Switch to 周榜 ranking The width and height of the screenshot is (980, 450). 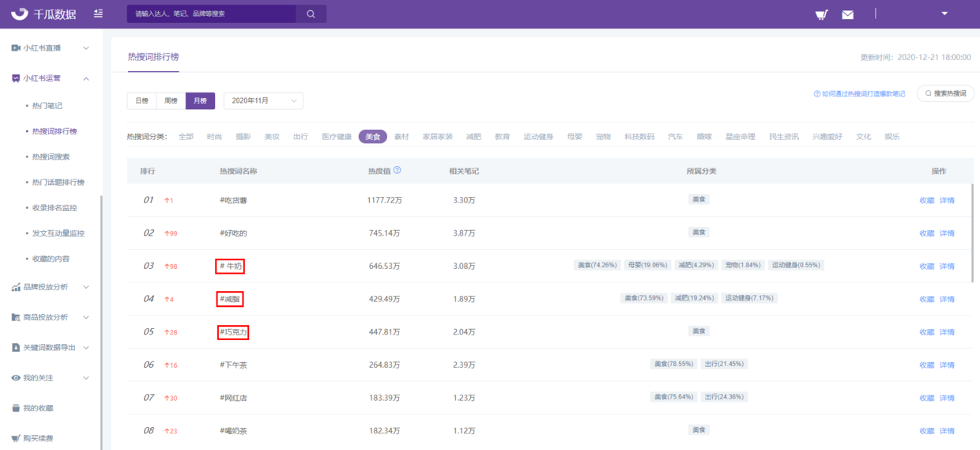[x=171, y=100]
